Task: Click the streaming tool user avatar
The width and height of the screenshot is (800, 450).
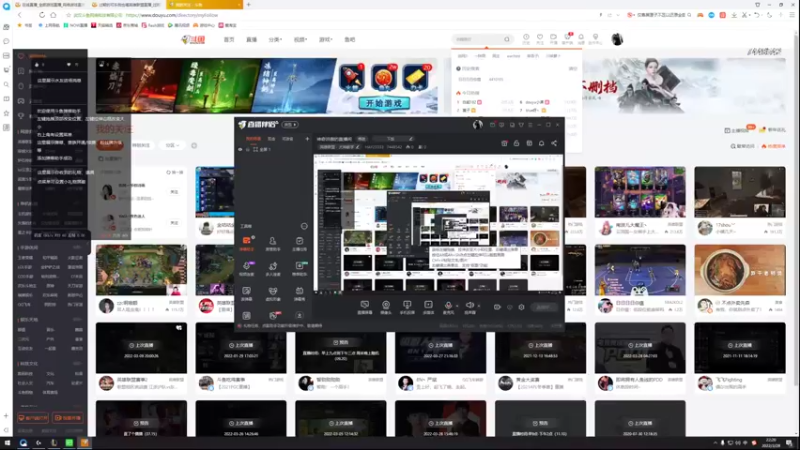Action: click(x=478, y=124)
